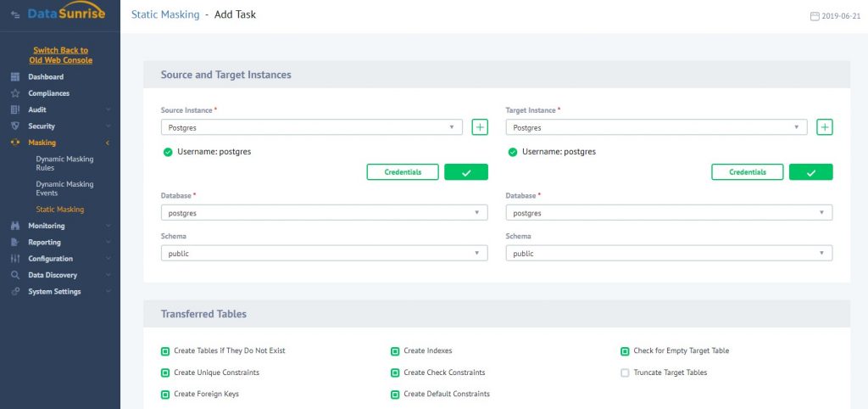Enable Truncate Target Tables checkbox
Screen dimensions: 868x409
[625, 373]
